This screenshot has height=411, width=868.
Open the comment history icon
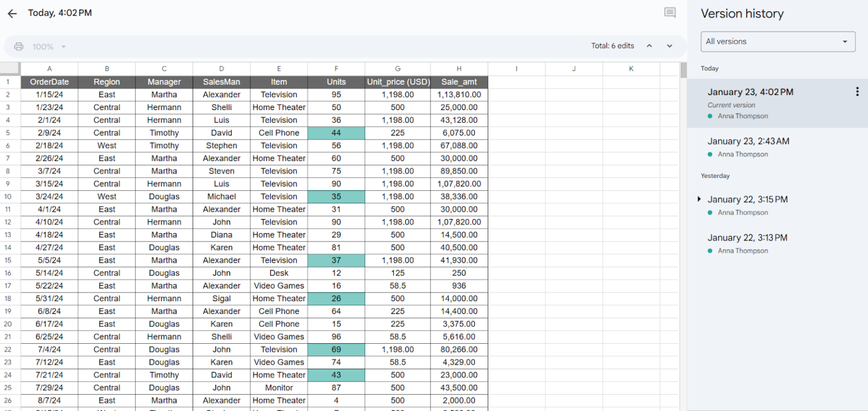click(670, 13)
